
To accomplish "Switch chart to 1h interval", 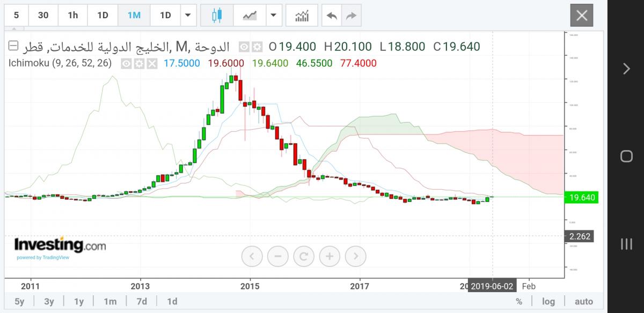I will click(x=73, y=15).
